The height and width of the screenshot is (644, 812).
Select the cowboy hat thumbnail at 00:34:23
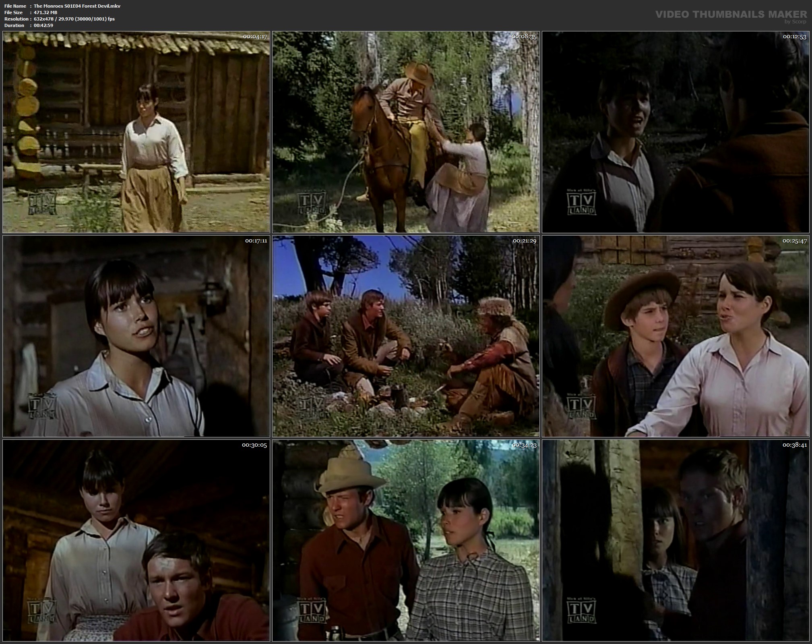(406, 540)
